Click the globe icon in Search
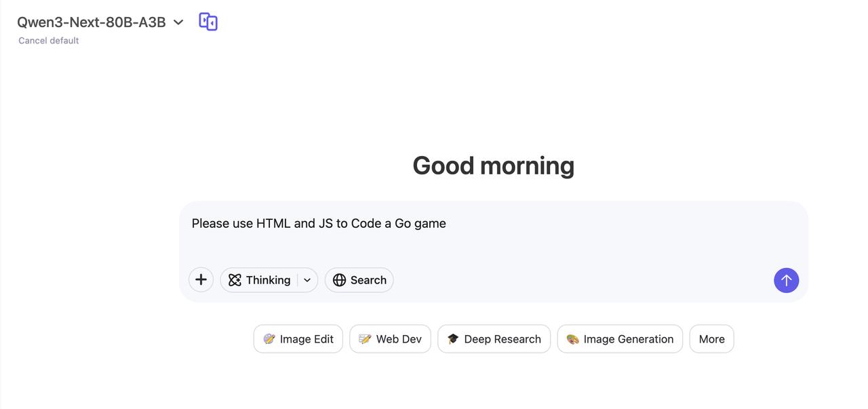The height and width of the screenshot is (409, 868). point(339,280)
